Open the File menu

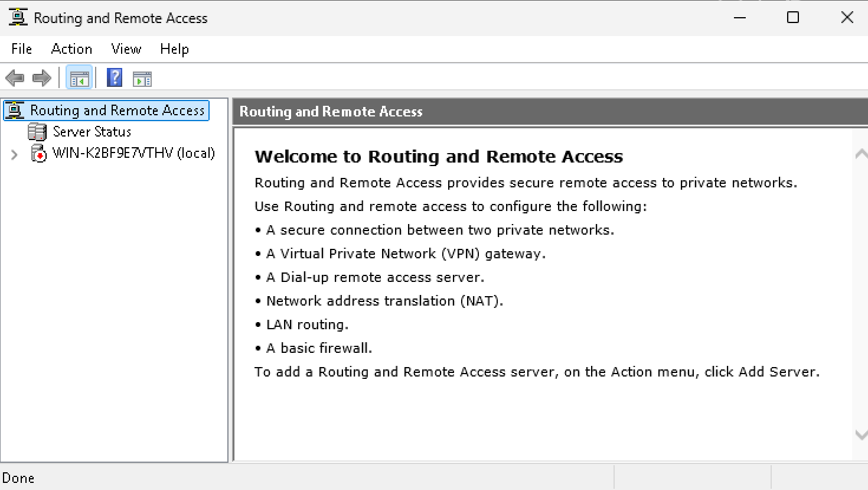22,49
